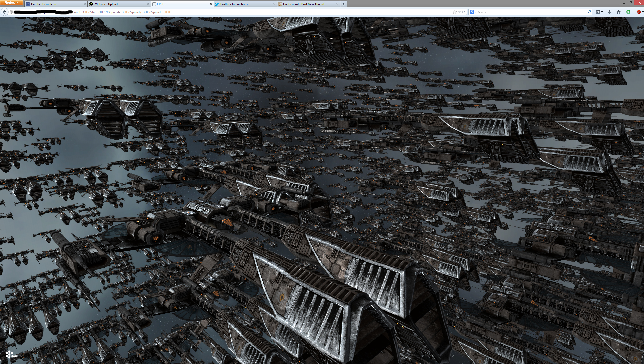
Task: Click the green circular add-on icon
Action: 628,12
